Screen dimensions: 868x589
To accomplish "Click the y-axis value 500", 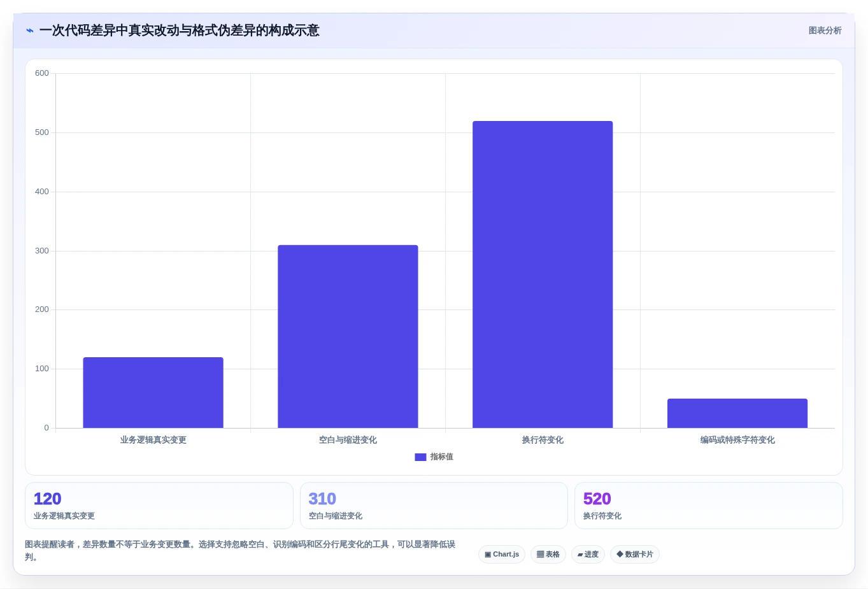I will click(42, 132).
